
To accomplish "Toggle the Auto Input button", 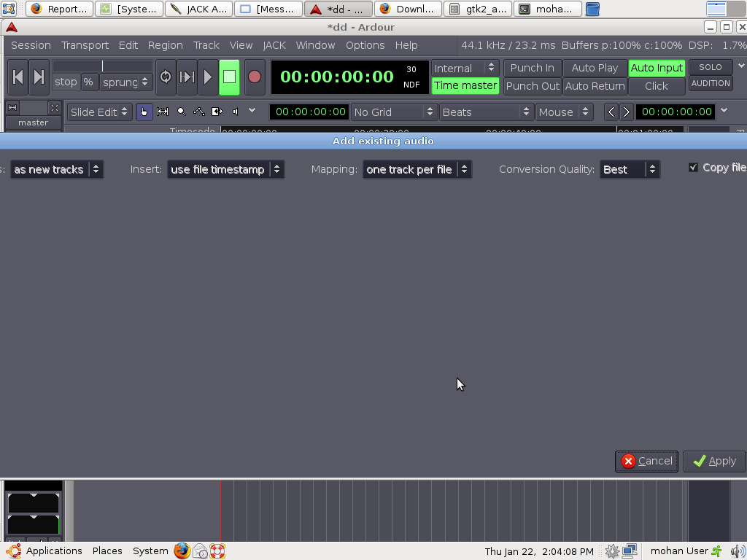I will point(656,68).
